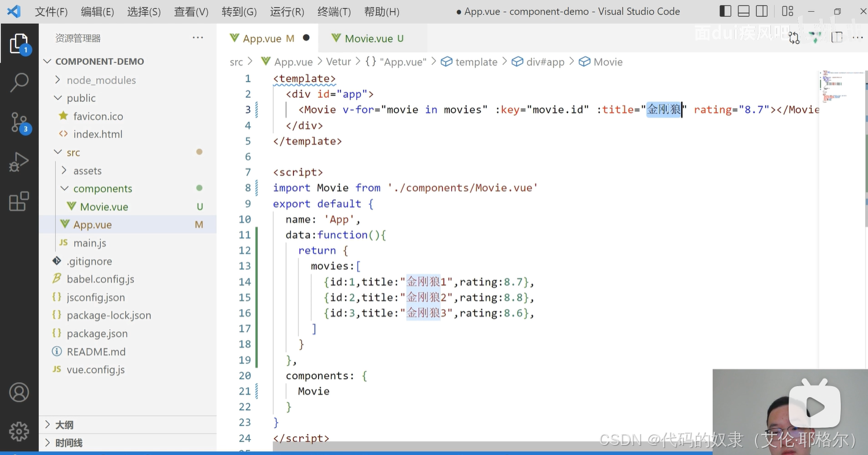
Task: Open the Search panel
Action: coord(19,83)
